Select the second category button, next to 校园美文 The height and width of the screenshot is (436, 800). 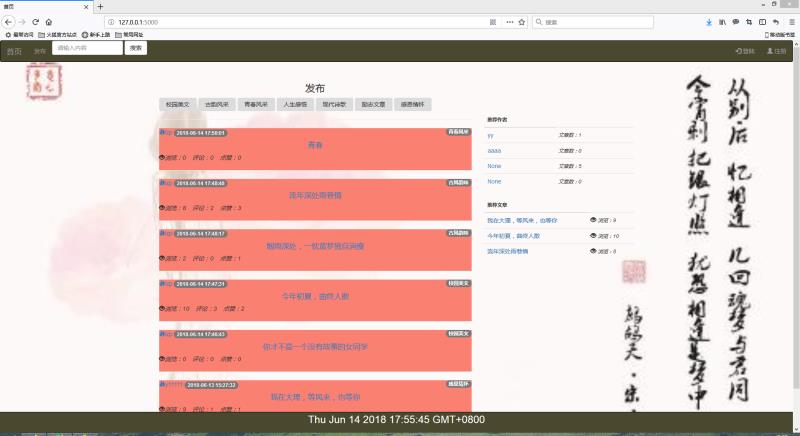pyautogui.click(x=217, y=105)
